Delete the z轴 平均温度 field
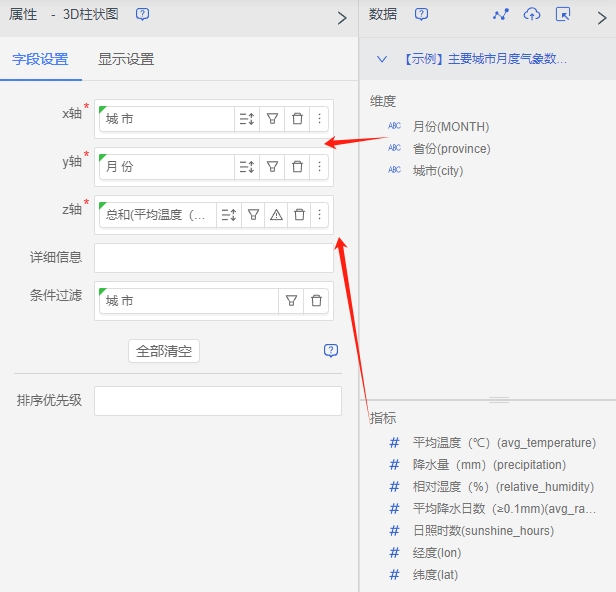 (x=299, y=215)
